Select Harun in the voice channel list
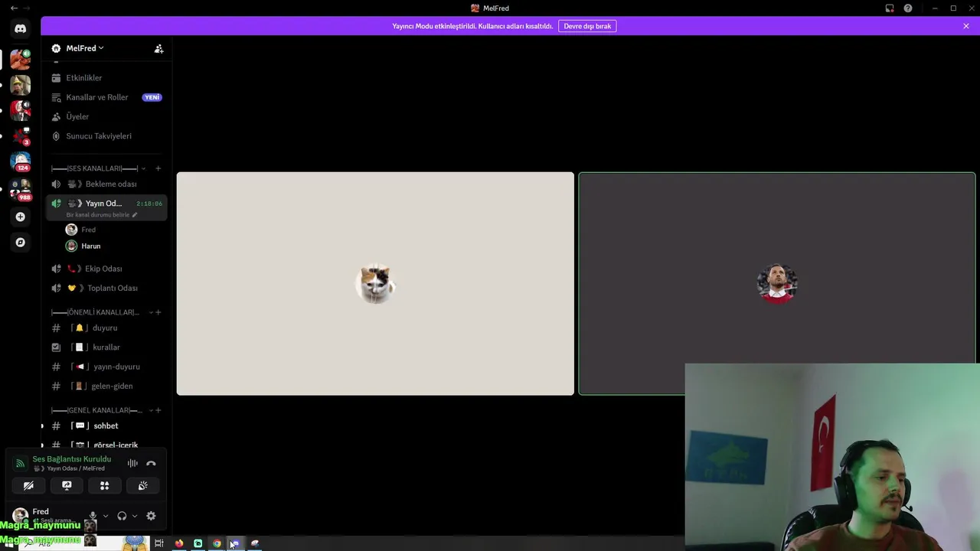 tap(115, 246)
